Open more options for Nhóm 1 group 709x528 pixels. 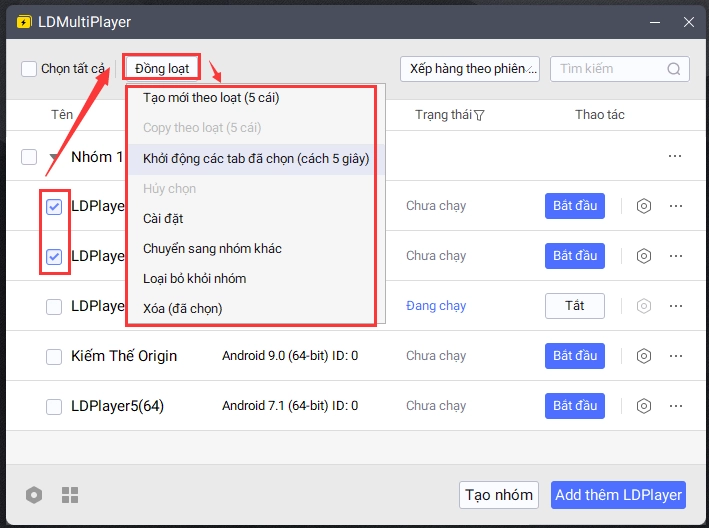[x=675, y=156]
